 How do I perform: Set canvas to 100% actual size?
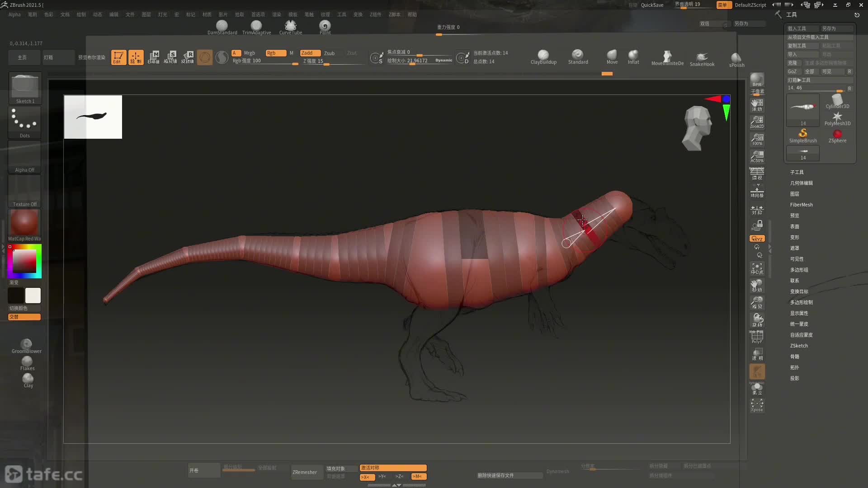(x=757, y=139)
